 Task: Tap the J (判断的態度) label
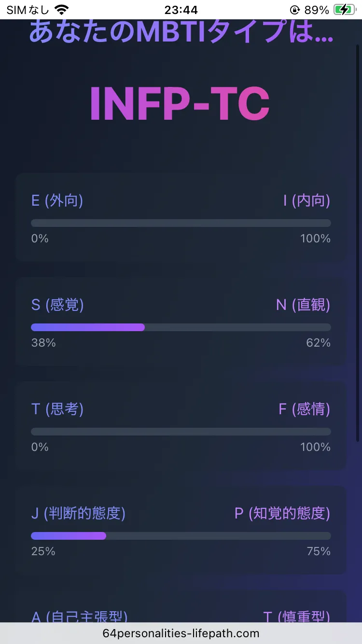pyautogui.click(x=78, y=514)
